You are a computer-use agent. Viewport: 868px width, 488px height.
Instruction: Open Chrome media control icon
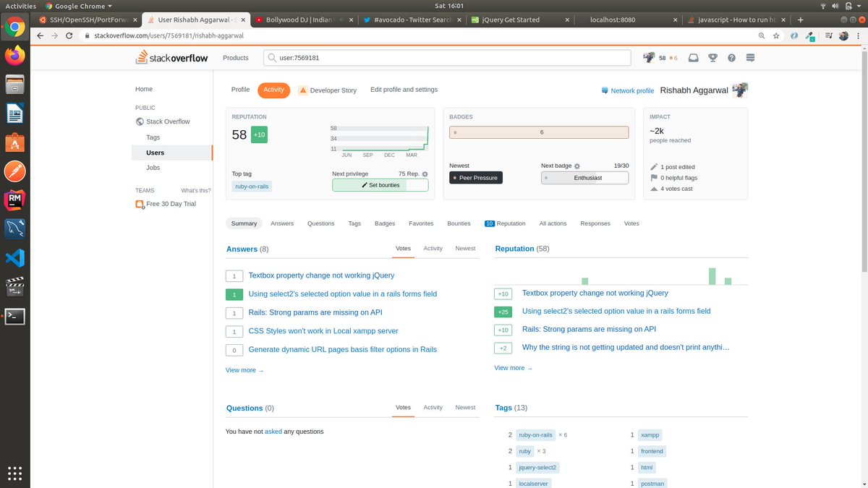[x=828, y=35]
